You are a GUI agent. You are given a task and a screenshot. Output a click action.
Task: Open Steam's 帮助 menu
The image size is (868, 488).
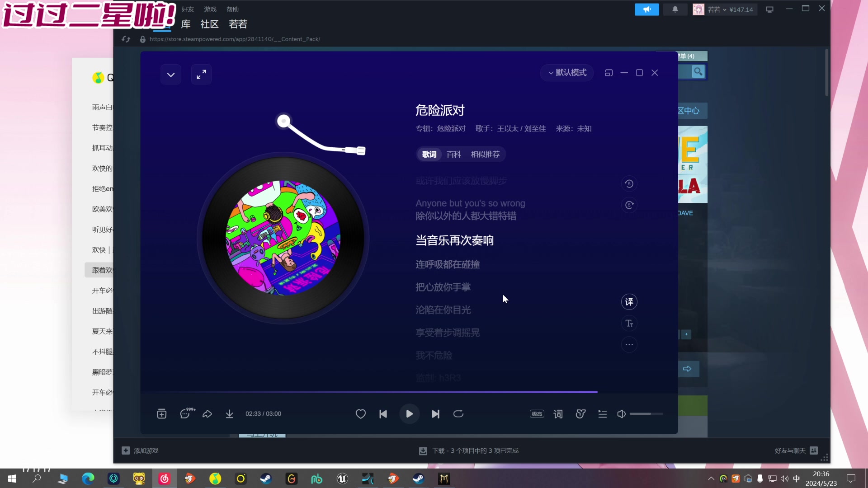click(x=233, y=9)
